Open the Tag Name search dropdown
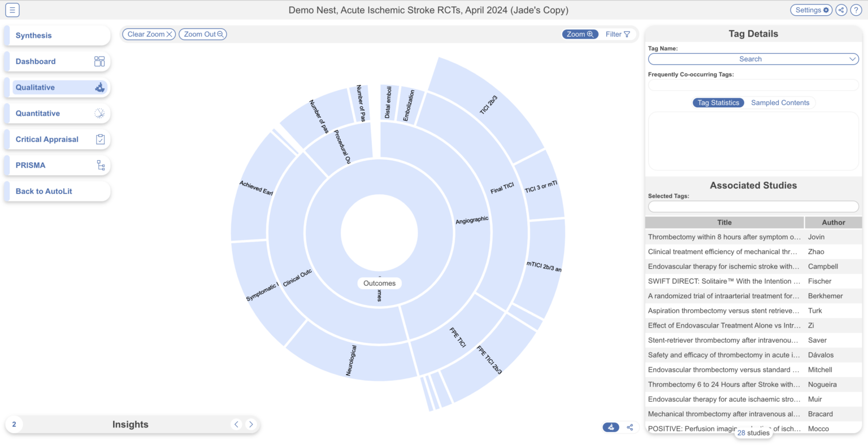868x445 pixels. tap(753, 59)
